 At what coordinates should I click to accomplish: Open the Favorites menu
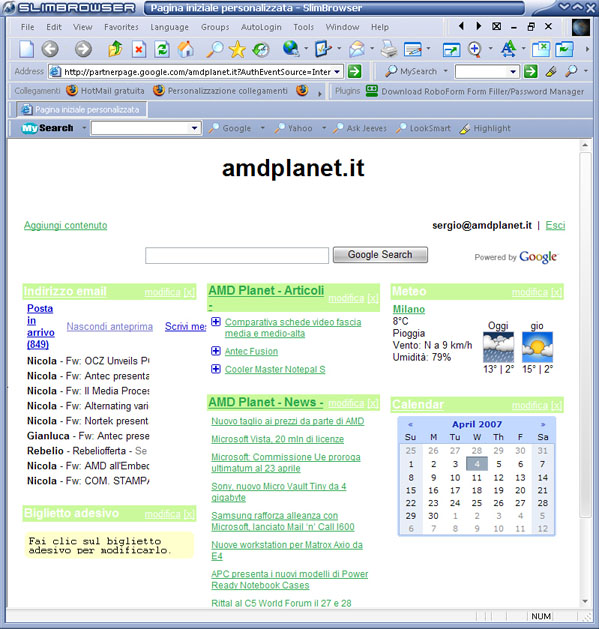point(121,27)
